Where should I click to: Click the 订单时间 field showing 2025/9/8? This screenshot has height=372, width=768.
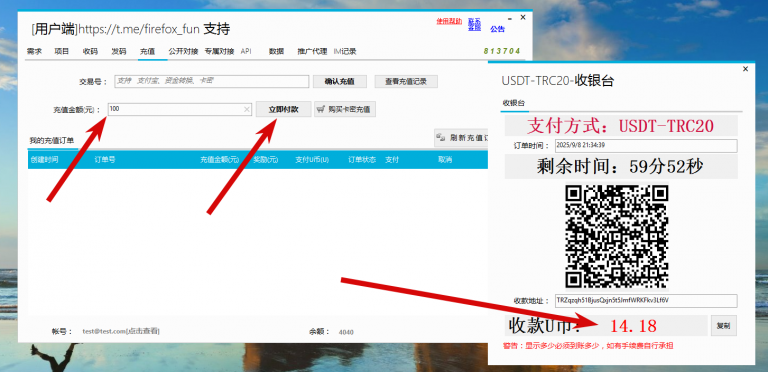tap(646, 145)
